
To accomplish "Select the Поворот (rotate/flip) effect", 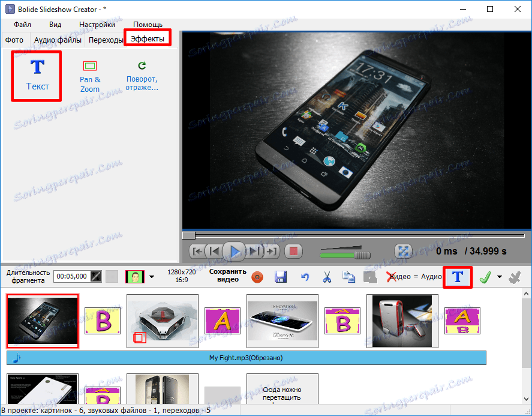I will tap(142, 72).
